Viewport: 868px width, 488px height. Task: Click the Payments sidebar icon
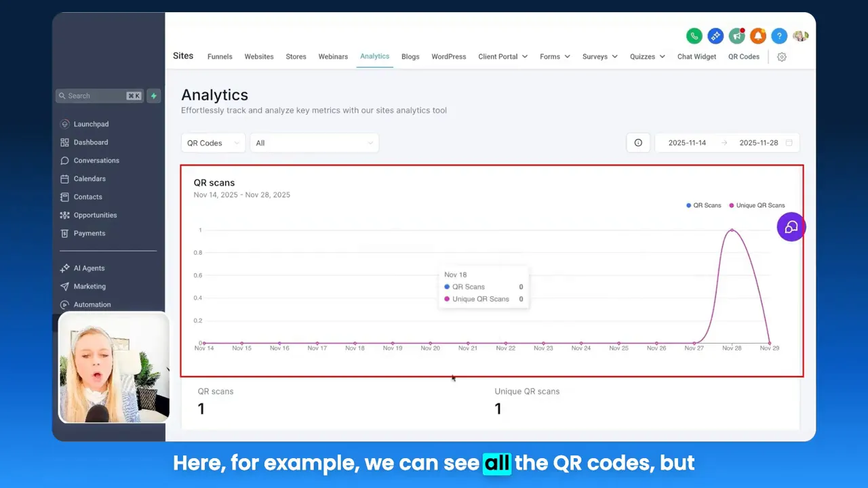point(65,233)
